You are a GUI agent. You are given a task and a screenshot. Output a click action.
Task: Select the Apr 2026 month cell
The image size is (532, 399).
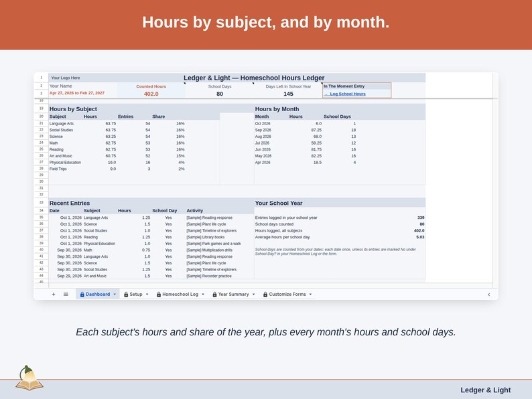coord(263,163)
